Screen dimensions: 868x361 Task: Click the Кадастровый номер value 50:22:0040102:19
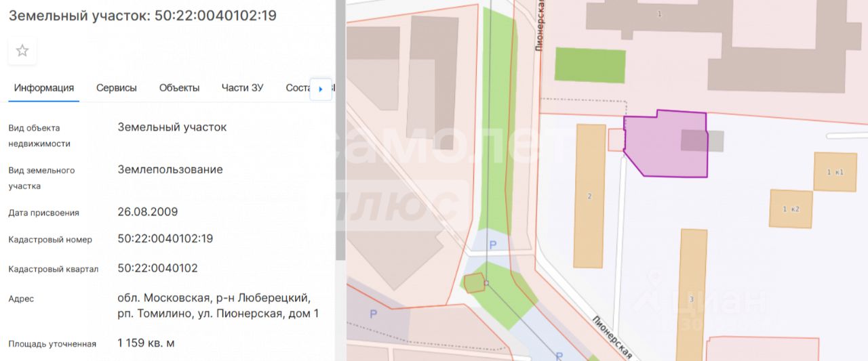(165, 238)
